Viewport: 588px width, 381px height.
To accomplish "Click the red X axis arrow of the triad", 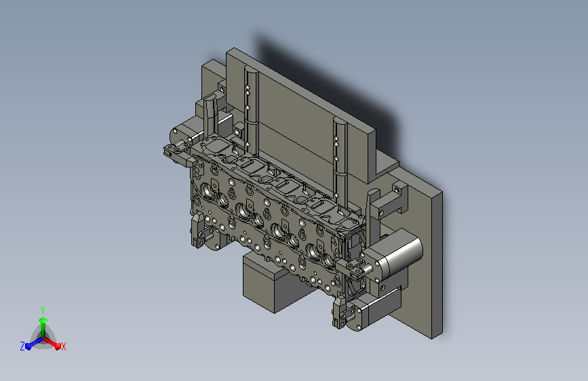I will point(52,343).
